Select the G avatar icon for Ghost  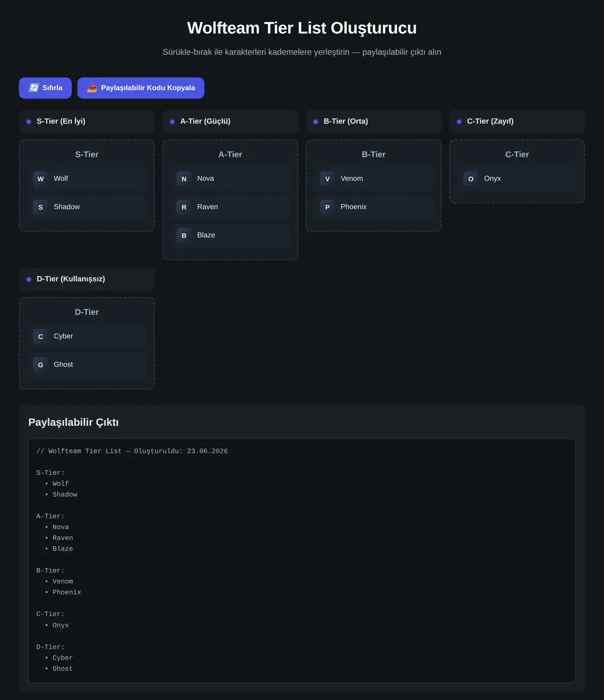[x=41, y=365]
